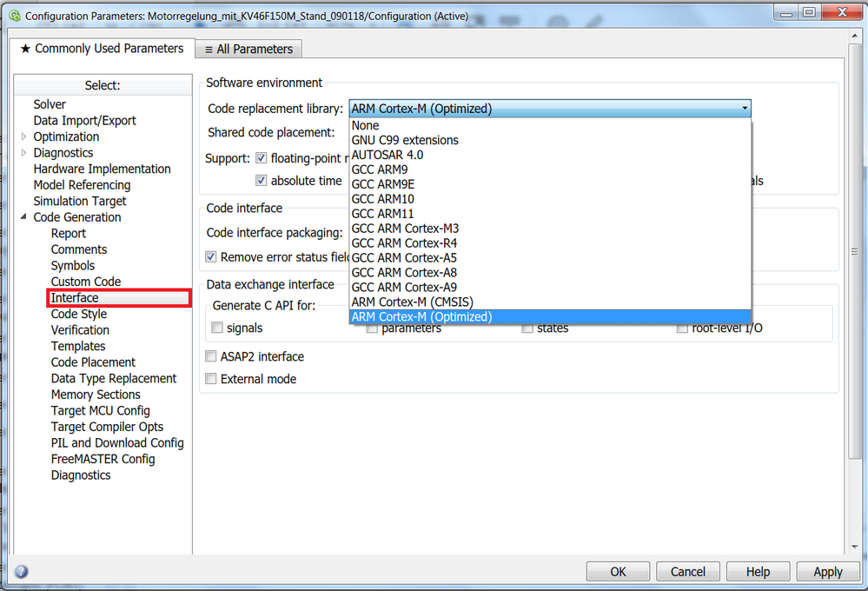Toggle floating-point support checkbox
868x591 pixels.
click(x=261, y=158)
